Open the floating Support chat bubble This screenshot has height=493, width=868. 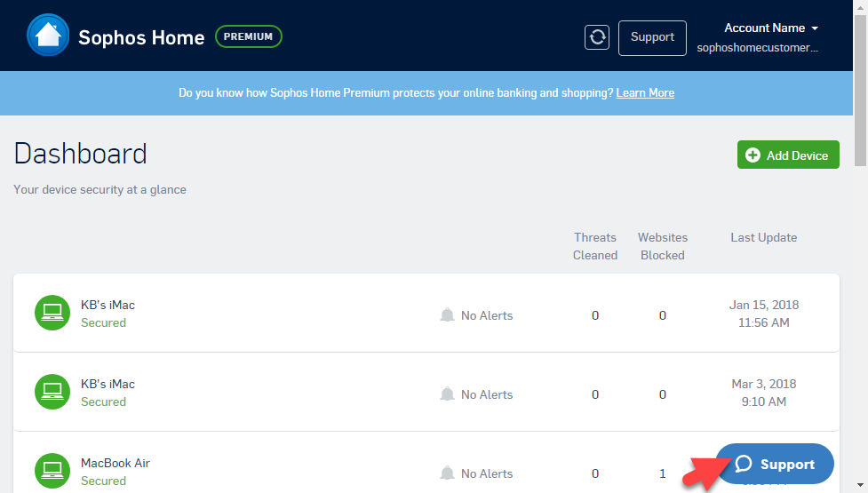pyautogui.click(x=775, y=465)
